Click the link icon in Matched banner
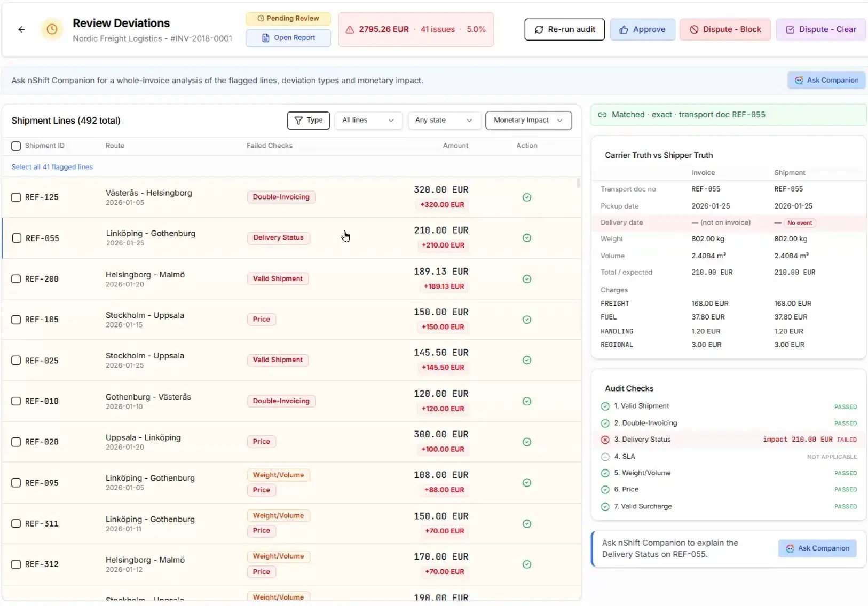 [x=602, y=115]
